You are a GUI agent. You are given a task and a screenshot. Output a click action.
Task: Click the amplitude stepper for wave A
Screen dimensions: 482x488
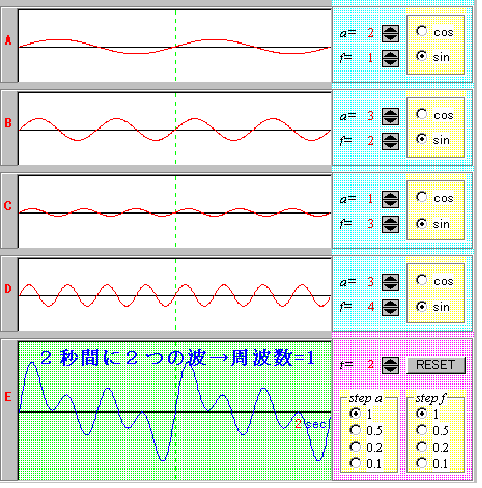390,33
